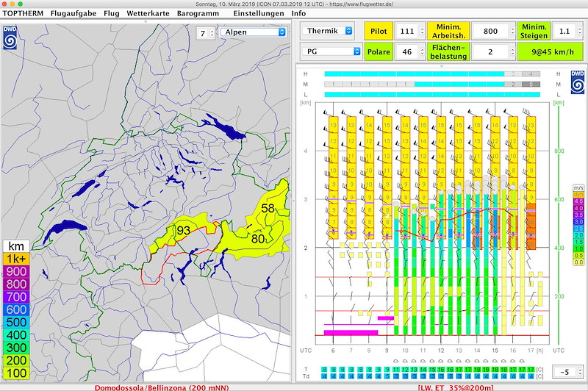Screen dimensions: 588x391
Task: Open the Flug menu
Action: point(112,13)
